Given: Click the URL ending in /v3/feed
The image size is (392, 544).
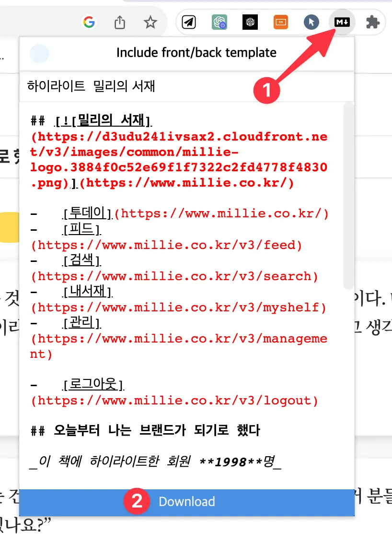Looking at the screenshot, I should pyautogui.click(x=166, y=245).
